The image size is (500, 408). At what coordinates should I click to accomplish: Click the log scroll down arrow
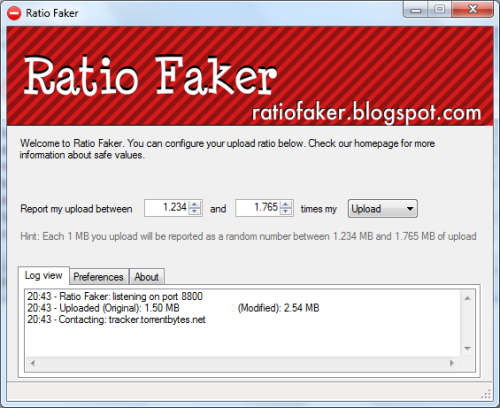coord(467,348)
